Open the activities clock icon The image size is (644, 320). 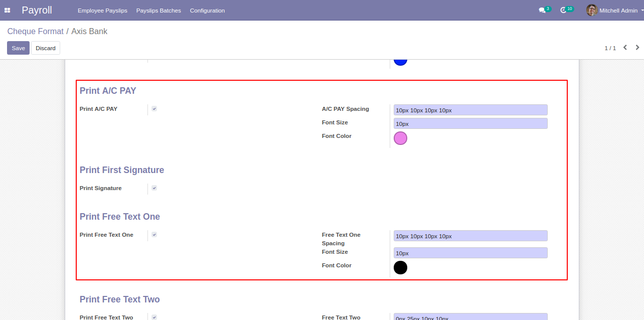point(563,10)
